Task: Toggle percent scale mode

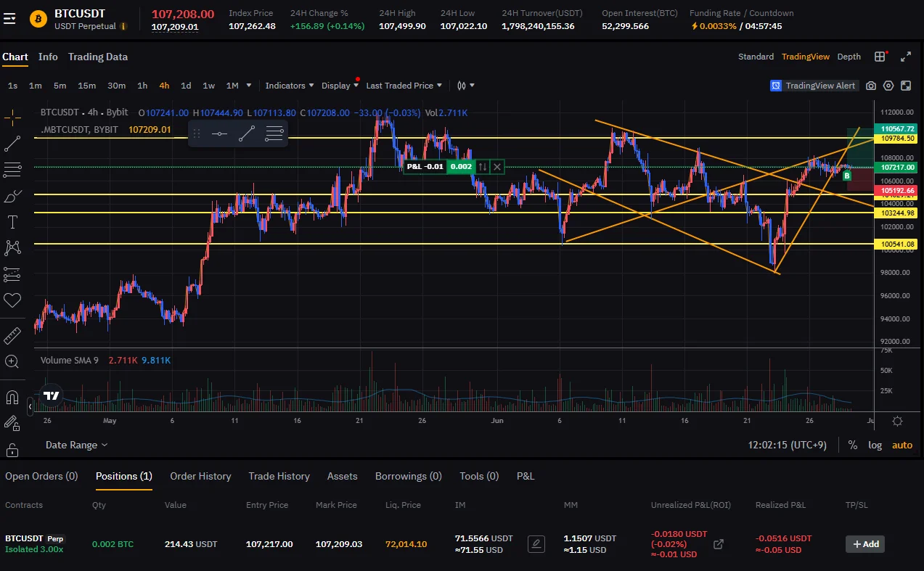Action: point(853,445)
